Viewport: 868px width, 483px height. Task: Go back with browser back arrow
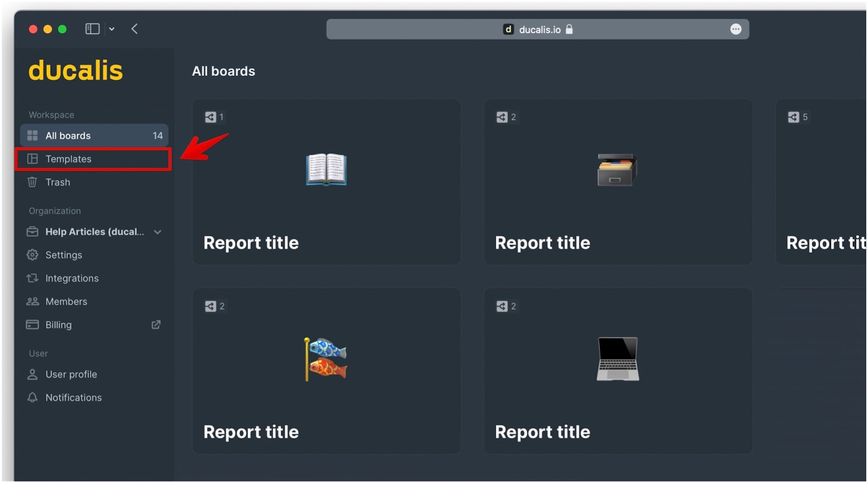pos(135,29)
